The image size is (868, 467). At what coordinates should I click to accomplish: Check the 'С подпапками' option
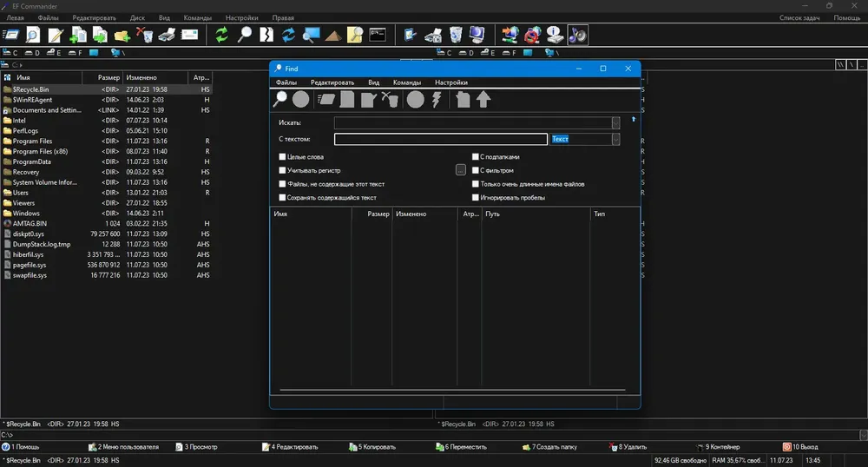point(475,157)
